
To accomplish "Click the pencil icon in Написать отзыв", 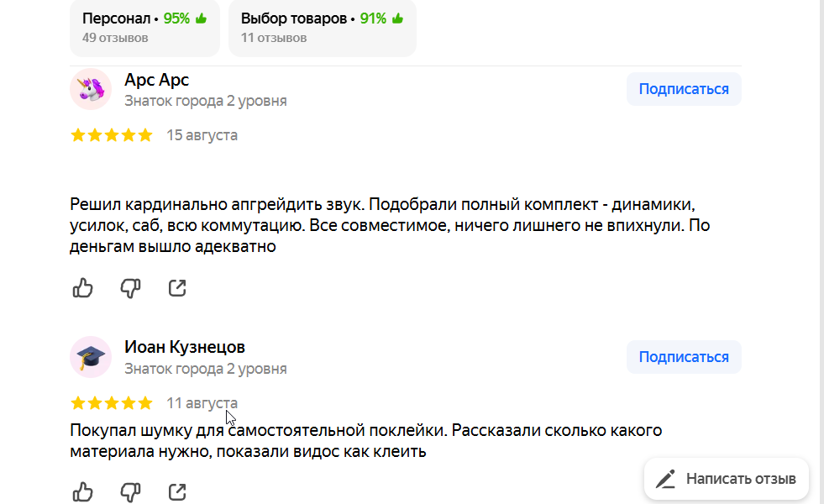I will pos(665,479).
